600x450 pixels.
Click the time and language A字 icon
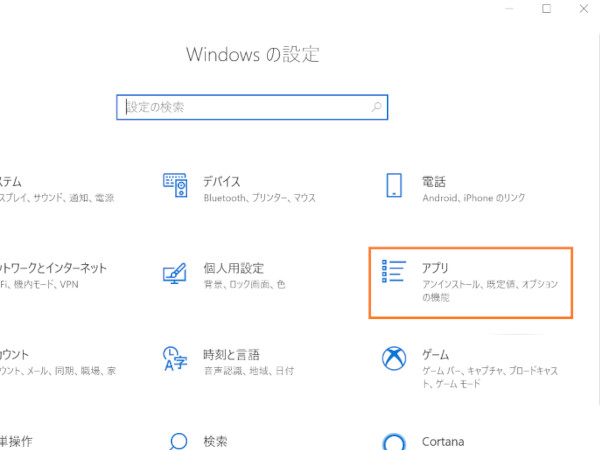click(175, 359)
